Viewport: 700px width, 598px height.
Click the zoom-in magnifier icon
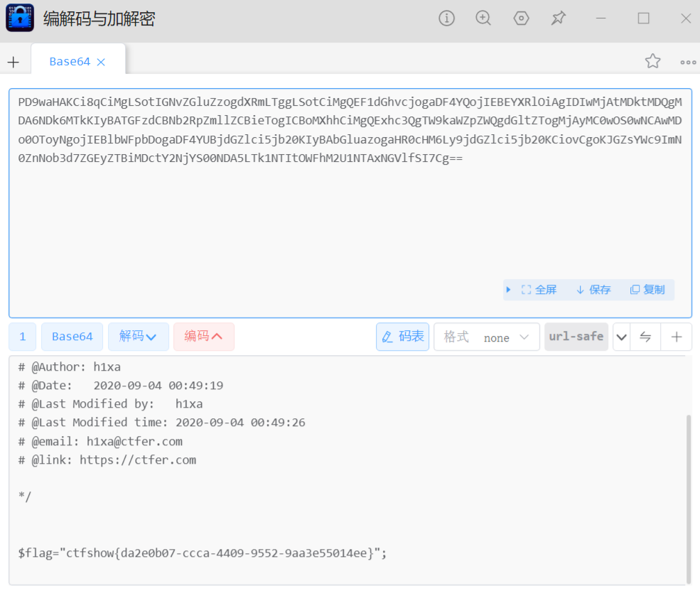[483, 18]
